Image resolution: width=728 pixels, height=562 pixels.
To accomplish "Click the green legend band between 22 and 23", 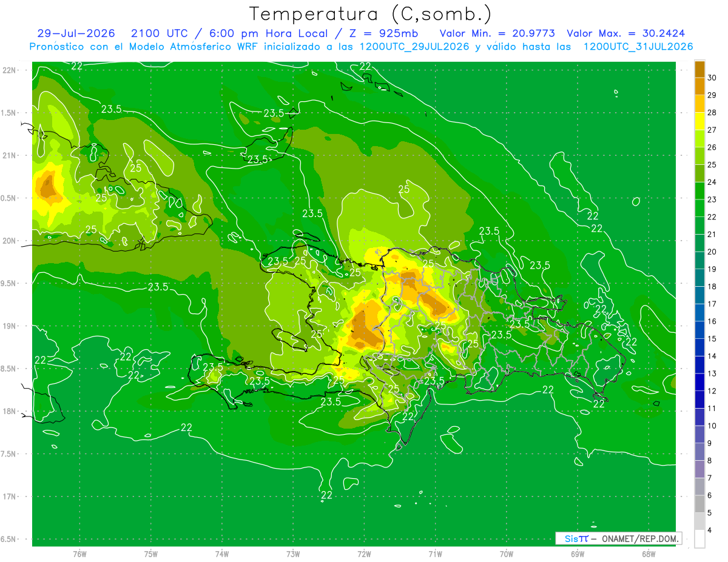I will tap(699, 208).
